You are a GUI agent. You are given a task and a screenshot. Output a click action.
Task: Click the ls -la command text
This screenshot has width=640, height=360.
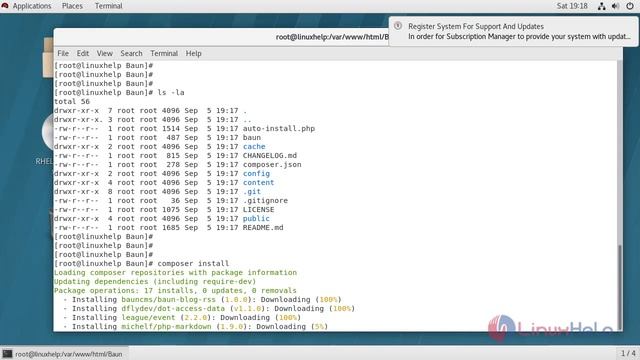click(x=171, y=93)
